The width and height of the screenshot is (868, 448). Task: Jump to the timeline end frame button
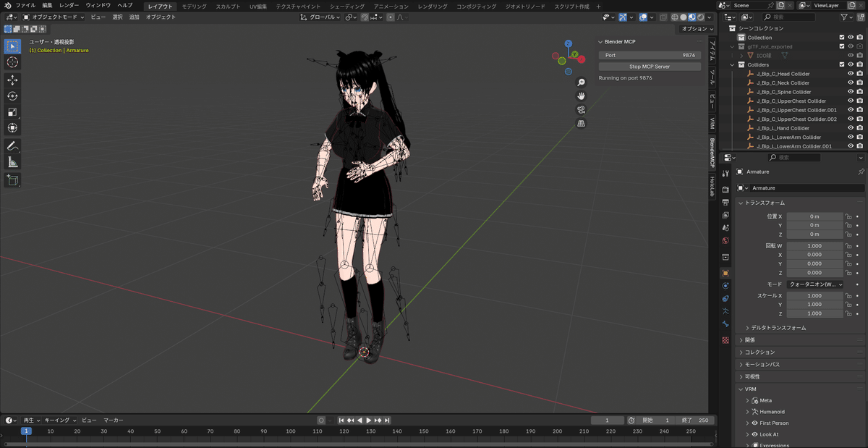(x=387, y=420)
